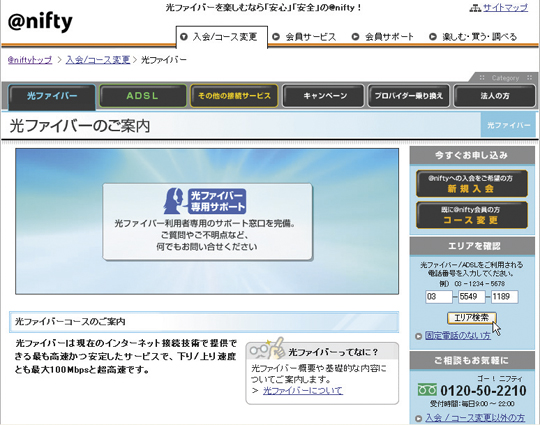
Task: Click the @nifty logo
Action: point(40,22)
